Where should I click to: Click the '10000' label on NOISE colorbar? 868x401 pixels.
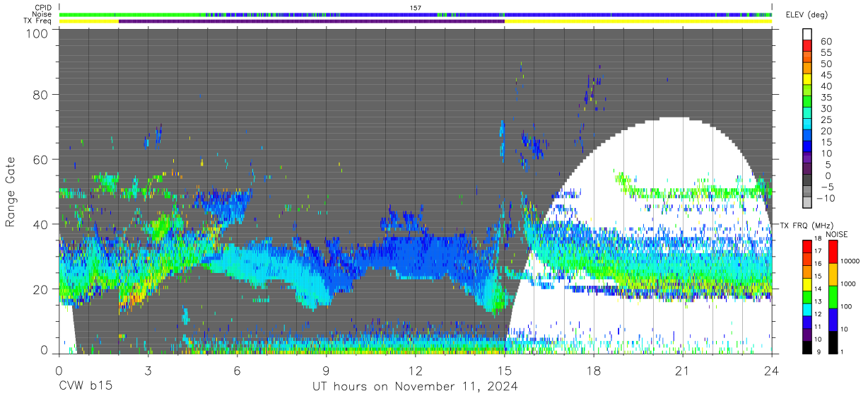tap(851, 262)
